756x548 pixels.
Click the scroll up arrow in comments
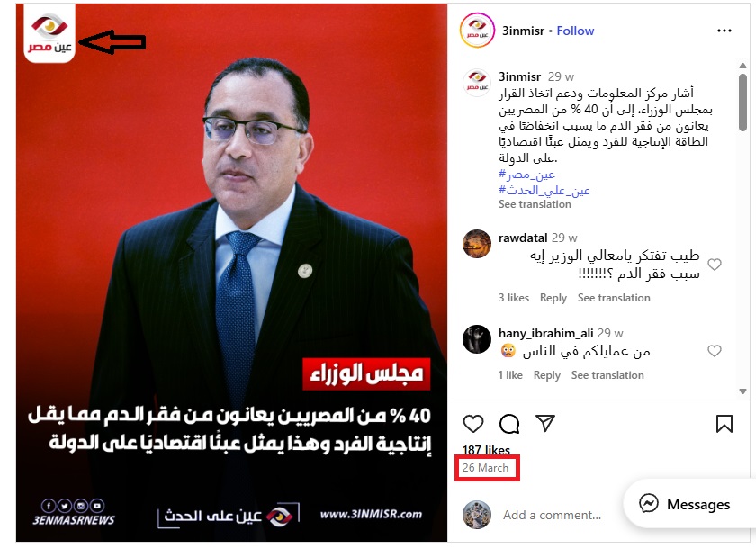coord(742,65)
